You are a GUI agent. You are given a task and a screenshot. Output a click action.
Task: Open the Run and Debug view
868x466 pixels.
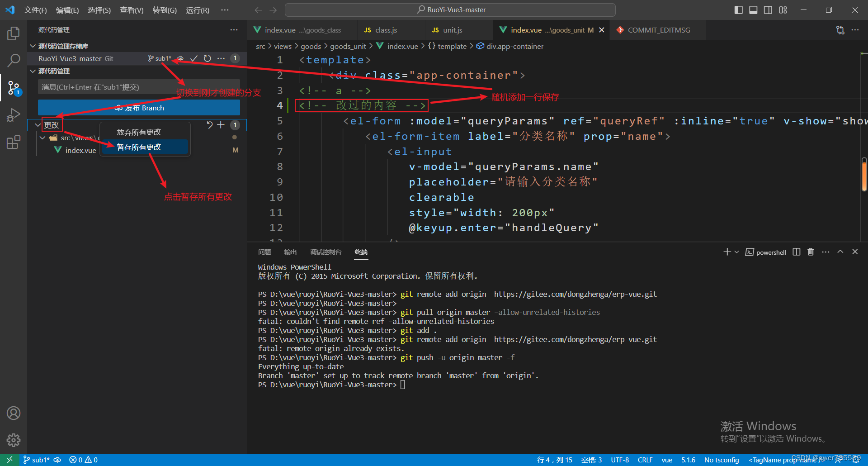point(14,115)
